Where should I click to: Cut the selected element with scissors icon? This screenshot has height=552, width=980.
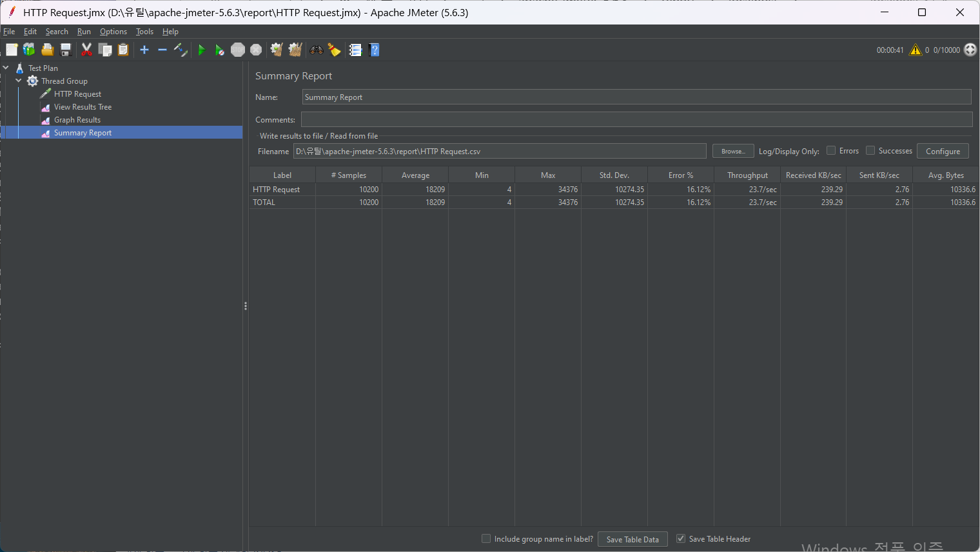tap(86, 50)
